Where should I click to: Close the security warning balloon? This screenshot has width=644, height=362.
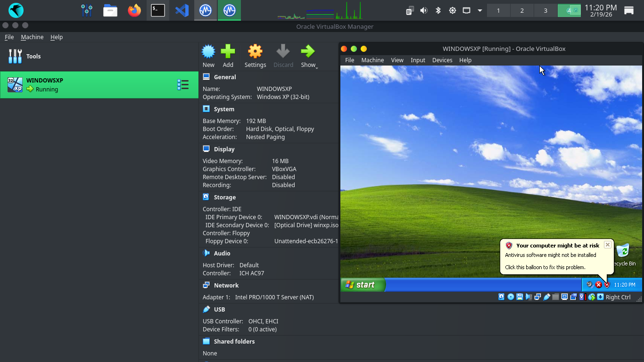coord(607,245)
